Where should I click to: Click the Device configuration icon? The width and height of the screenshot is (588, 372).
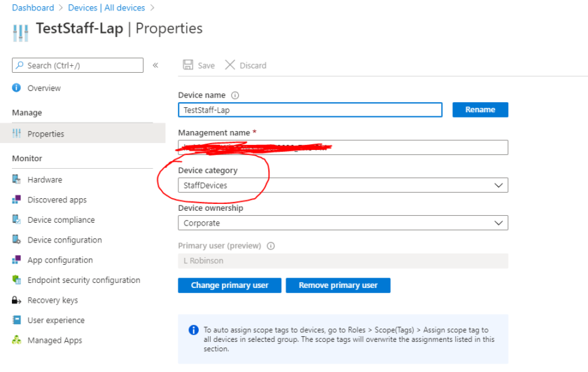pos(17,240)
